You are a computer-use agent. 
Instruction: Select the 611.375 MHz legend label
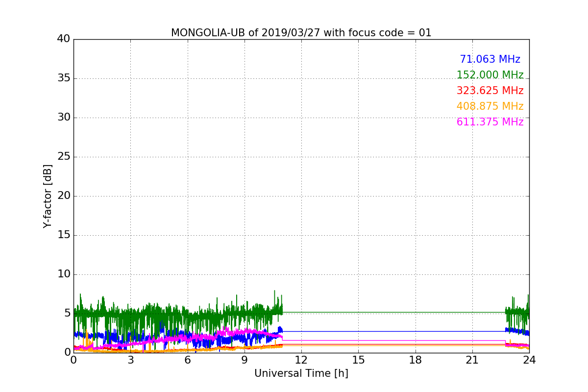coord(490,122)
